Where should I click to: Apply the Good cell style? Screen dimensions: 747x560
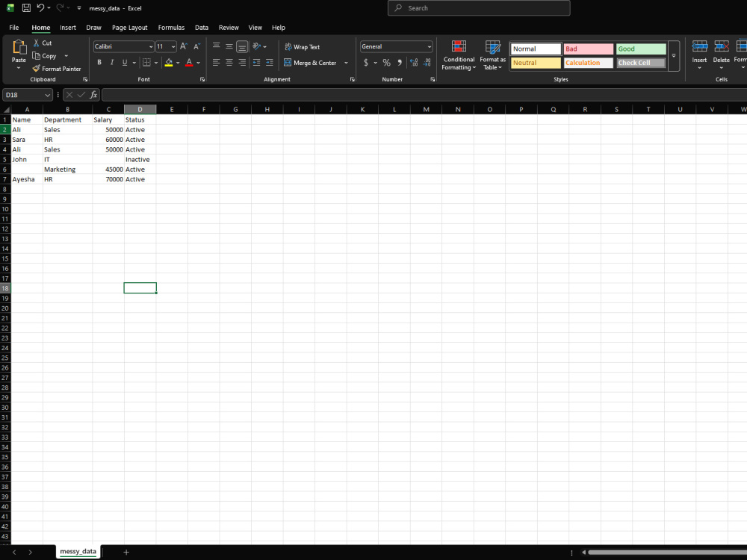[641, 49]
